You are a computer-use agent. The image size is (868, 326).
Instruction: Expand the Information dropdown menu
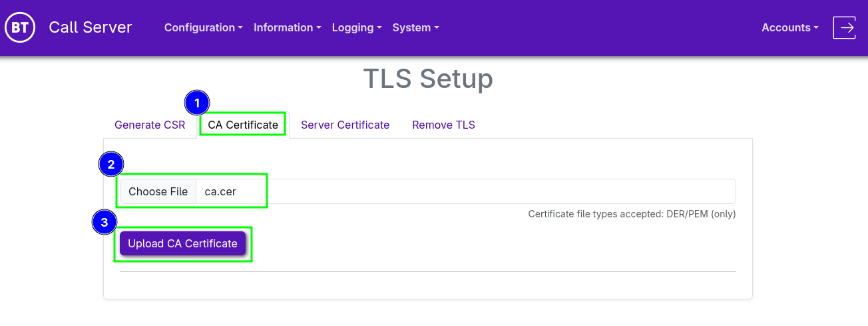coord(288,27)
